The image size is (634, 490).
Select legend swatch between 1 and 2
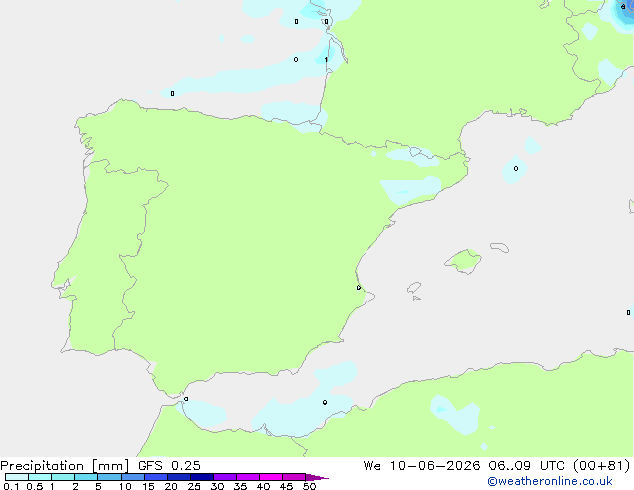(63, 477)
